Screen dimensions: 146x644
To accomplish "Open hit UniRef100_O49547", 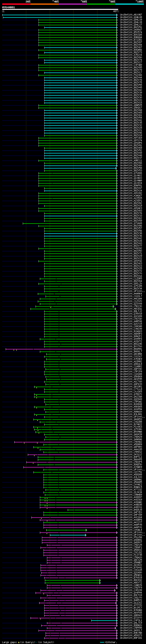I will click(x=131, y=30).
